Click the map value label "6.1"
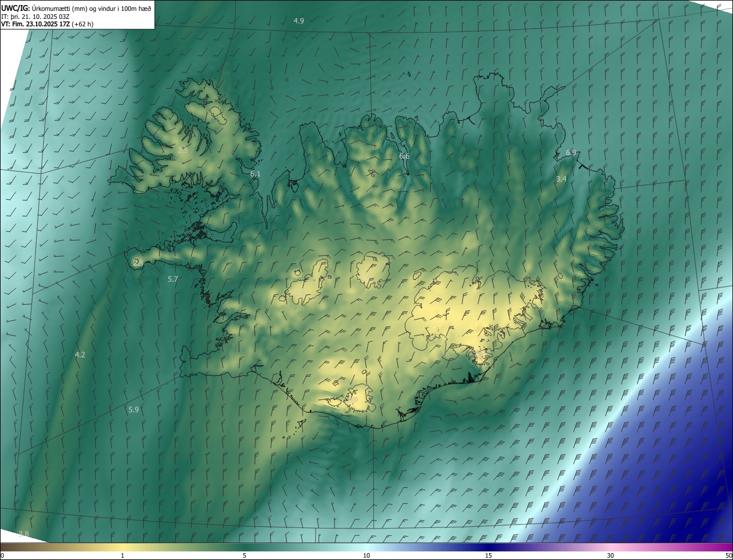Screen dimensions: 733x560 click(255, 173)
